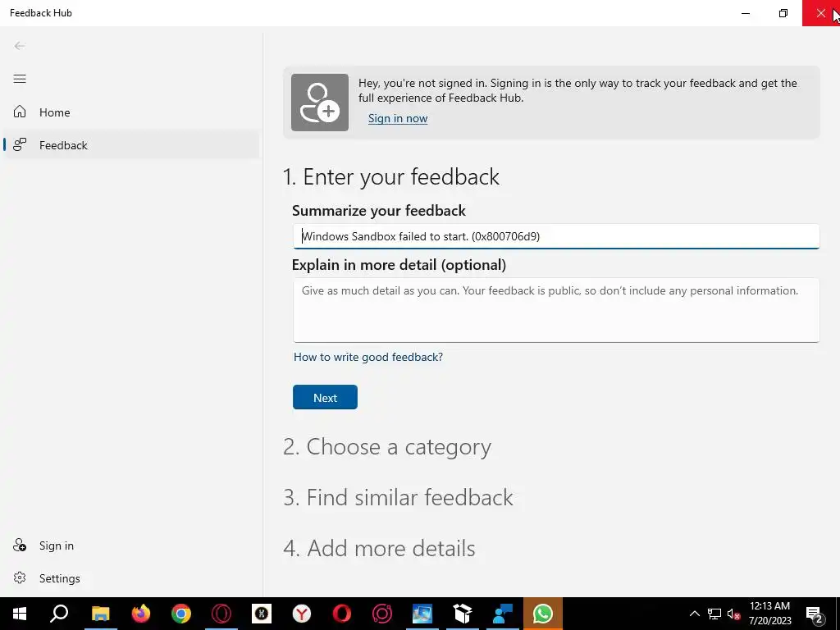Open the black-and-white square app in taskbar
Viewport: 840px width, 630px height.
(x=262, y=614)
